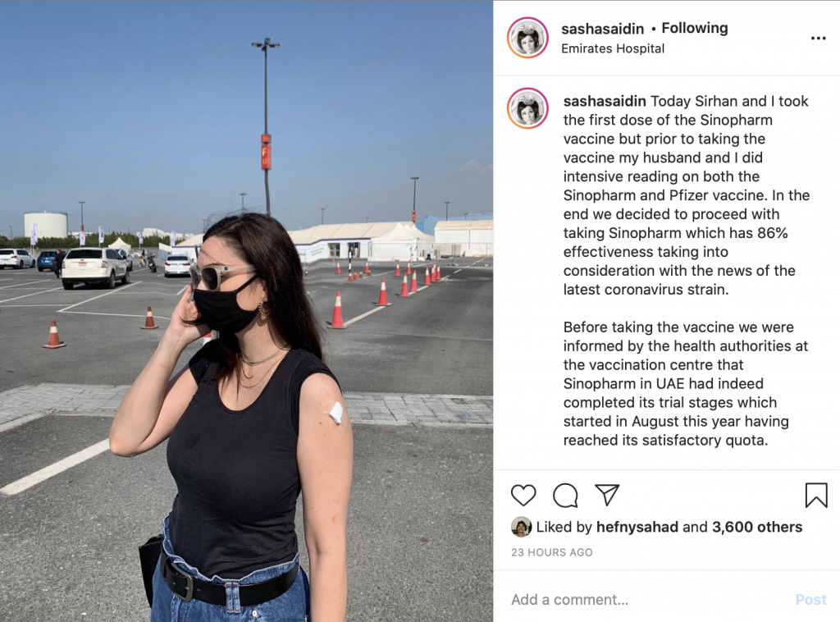Click the woman's photo in the post
This screenshot has width=840, height=622.
tap(246, 311)
